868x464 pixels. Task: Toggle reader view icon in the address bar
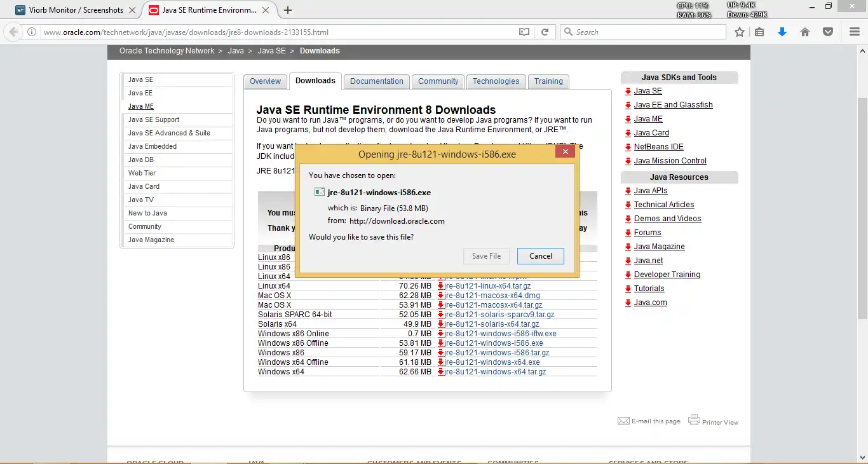click(524, 32)
